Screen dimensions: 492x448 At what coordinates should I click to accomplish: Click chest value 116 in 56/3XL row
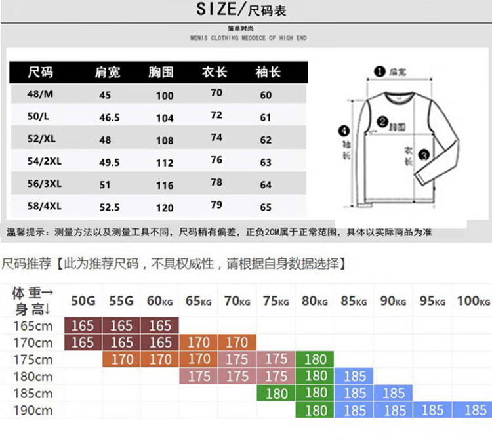[165, 186]
